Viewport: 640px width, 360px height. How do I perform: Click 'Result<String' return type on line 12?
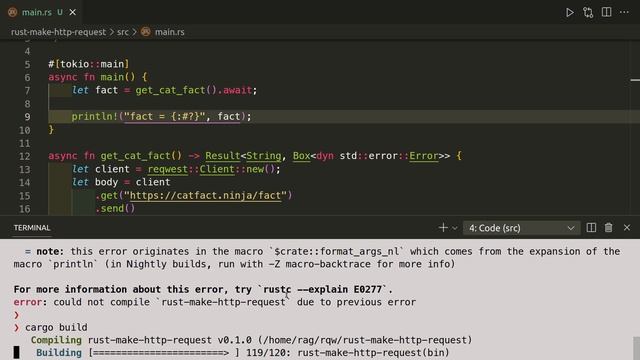point(243,156)
